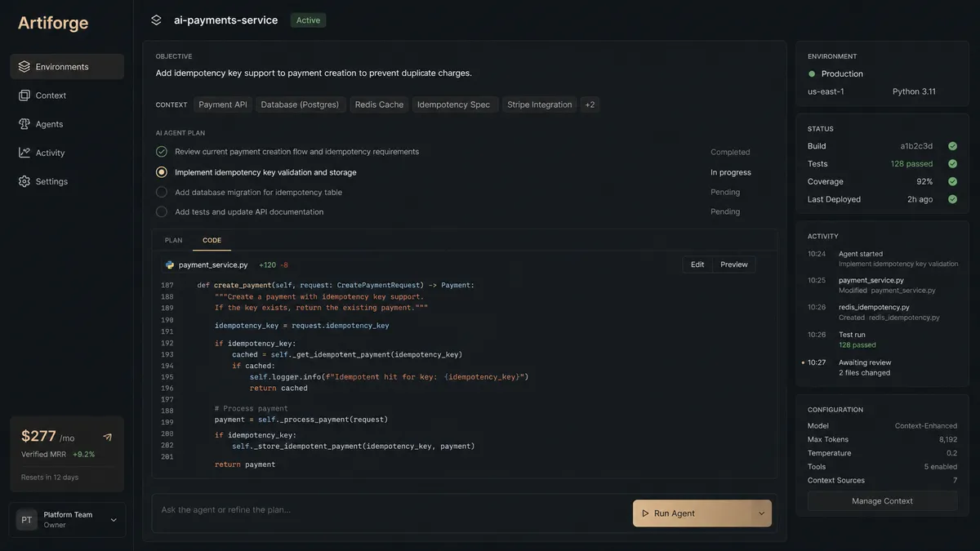Click the 128 passed tests value
The width and height of the screenshot is (980, 551).
[912, 164]
